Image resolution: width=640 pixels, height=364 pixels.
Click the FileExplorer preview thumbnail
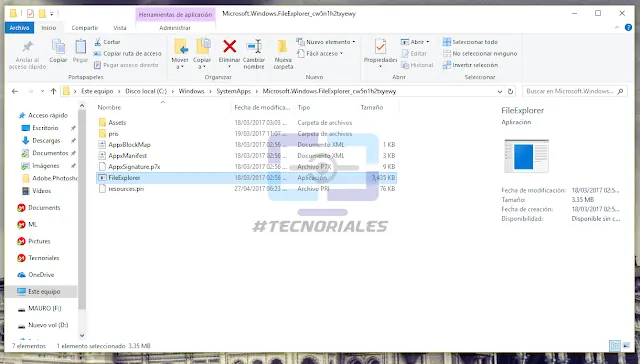(x=527, y=156)
